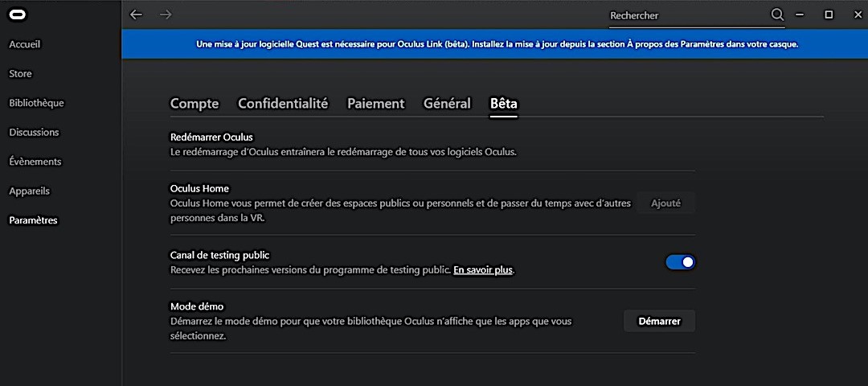Click the Oculus Home heading
The image size is (868, 386).
[199, 189]
